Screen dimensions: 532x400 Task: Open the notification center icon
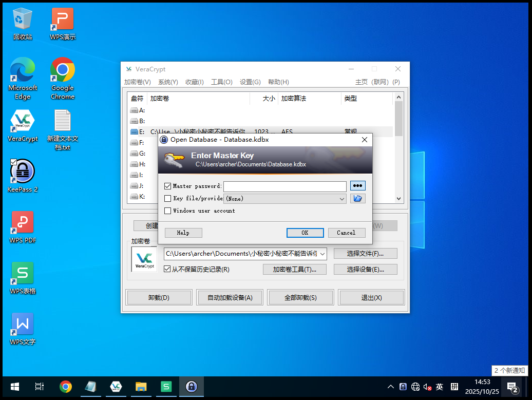click(x=512, y=387)
